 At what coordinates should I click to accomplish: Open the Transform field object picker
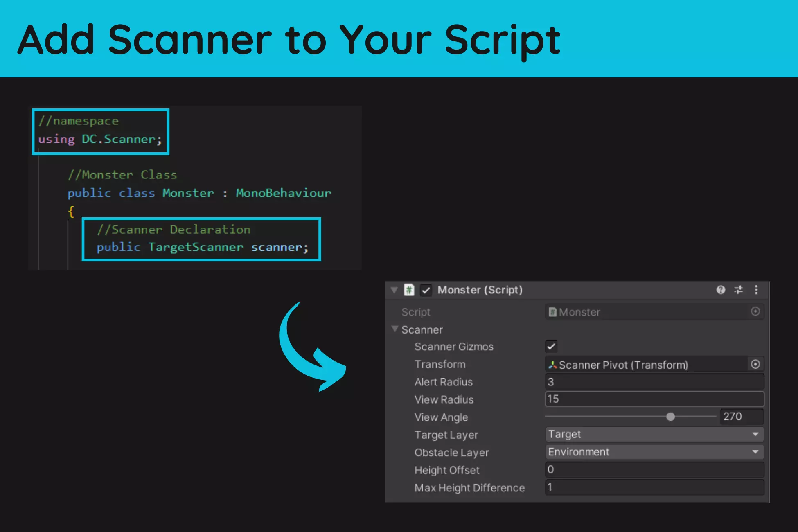755,364
